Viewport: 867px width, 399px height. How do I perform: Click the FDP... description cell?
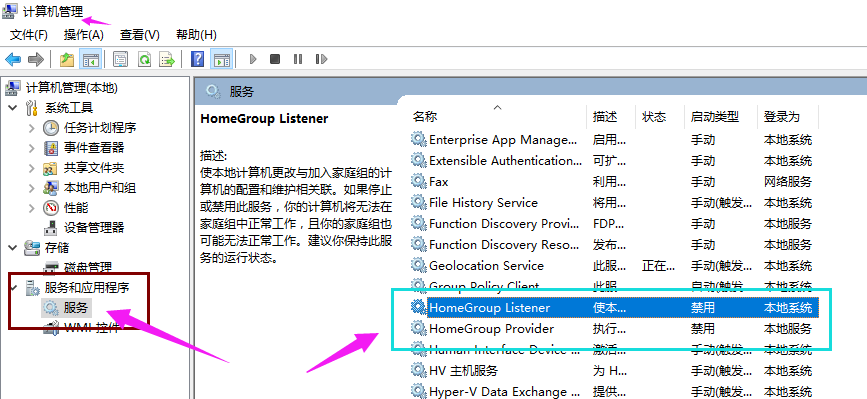[x=609, y=224]
